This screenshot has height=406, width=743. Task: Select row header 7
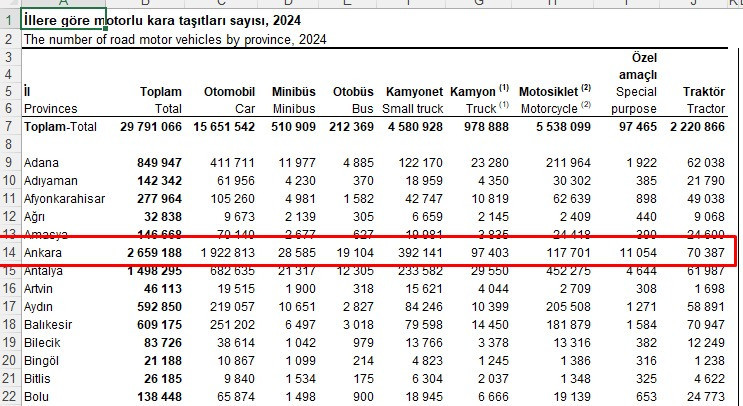[x=9, y=127]
